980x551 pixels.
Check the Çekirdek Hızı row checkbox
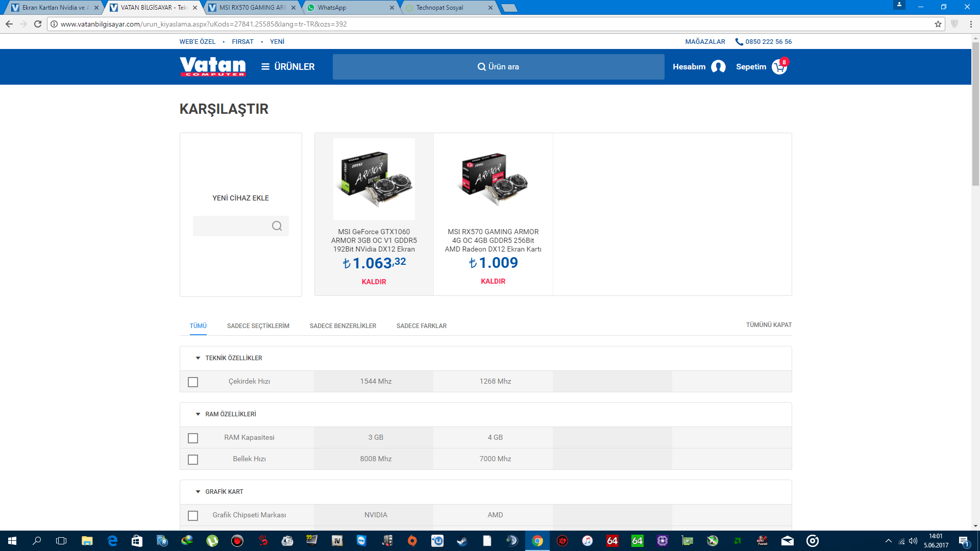[193, 382]
